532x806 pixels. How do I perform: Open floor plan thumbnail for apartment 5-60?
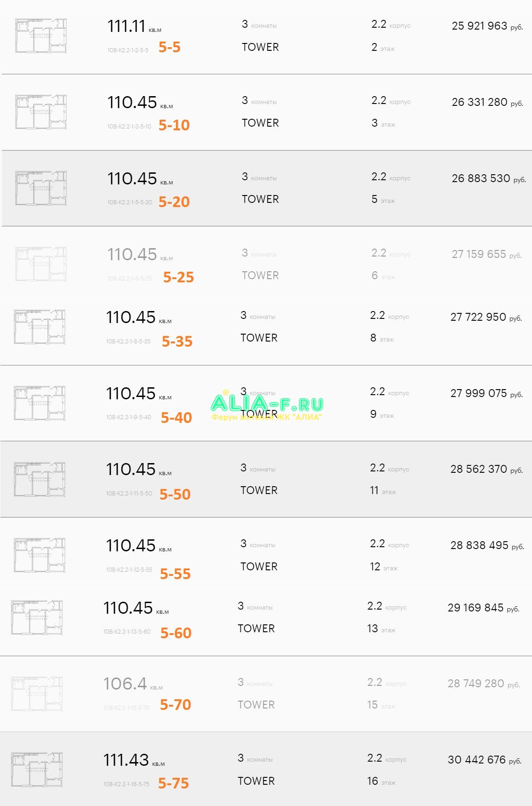[37, 617]
